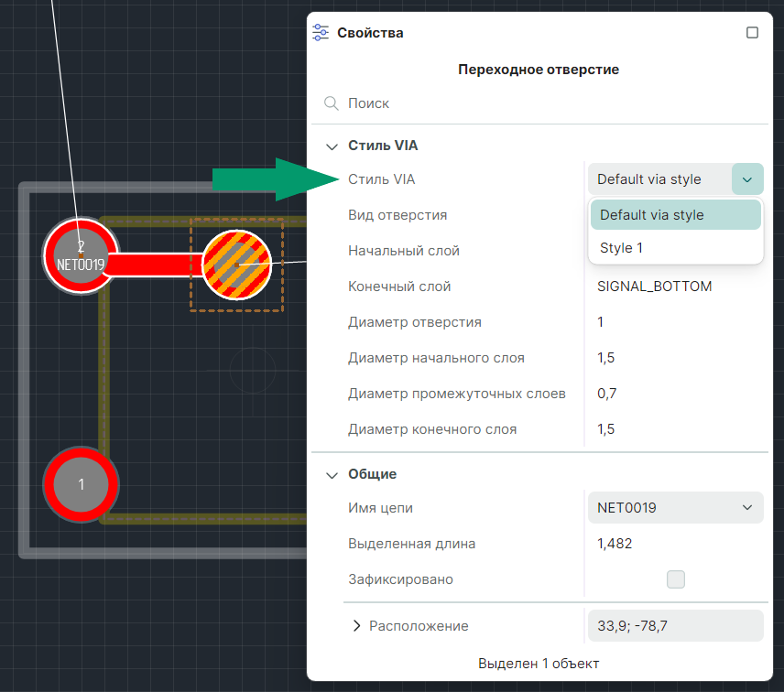This screenshot has height=692, width=784.
Task: Click the Конечный слой SIGNAL_BOTTOM value
Action: pos(654,287)
